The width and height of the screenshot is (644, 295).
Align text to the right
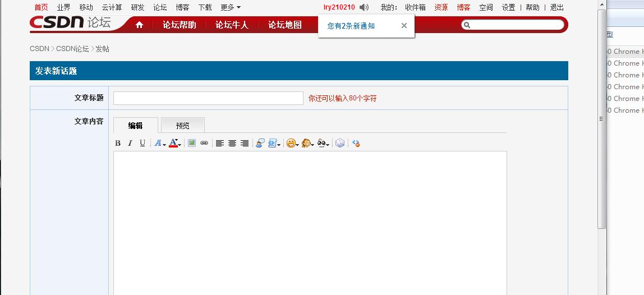point(245,143)
